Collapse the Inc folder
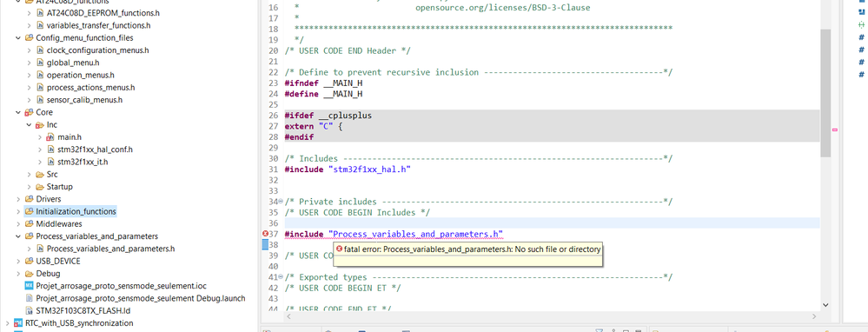 click(x=29, y=125)
